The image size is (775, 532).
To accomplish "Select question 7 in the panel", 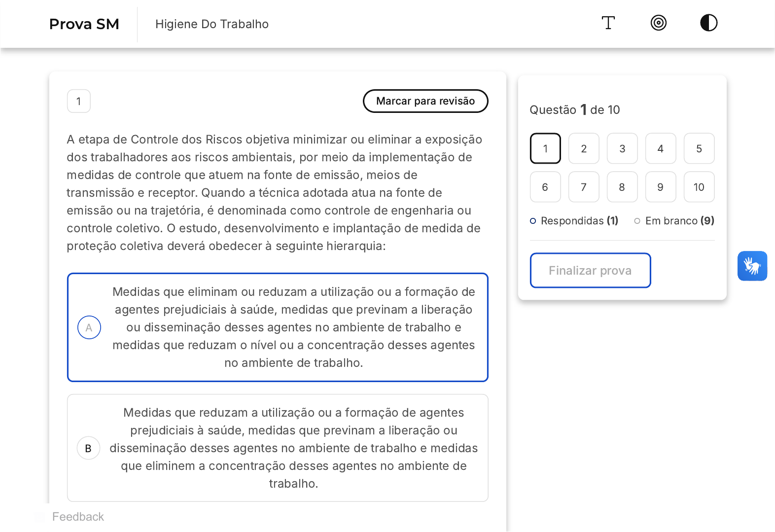I will click(584, 187).
